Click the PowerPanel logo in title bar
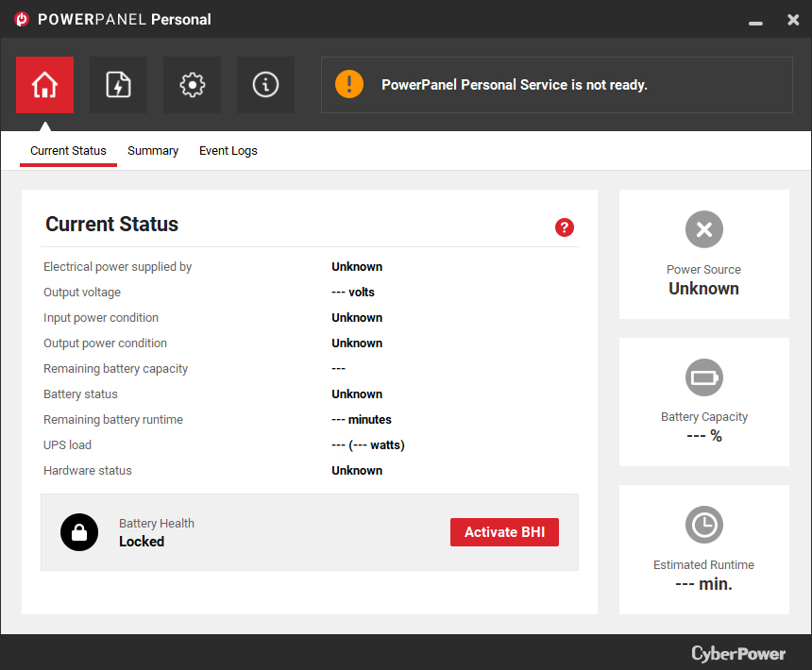812x670 pixels. coord(22,19)
